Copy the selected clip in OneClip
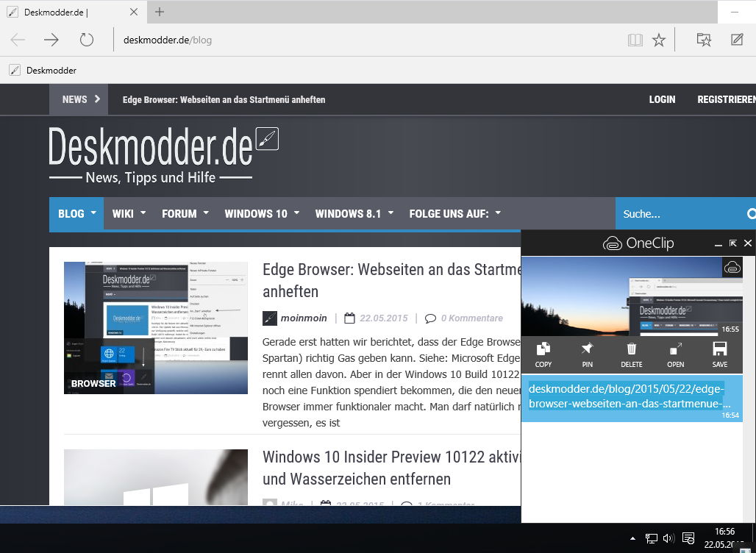Viewport: 756px width, 553px height. (543, 354)
